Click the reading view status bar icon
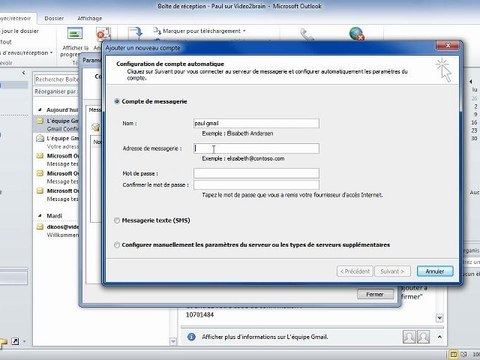Screen dimensions: 480x360 click(x=464, y=354)
